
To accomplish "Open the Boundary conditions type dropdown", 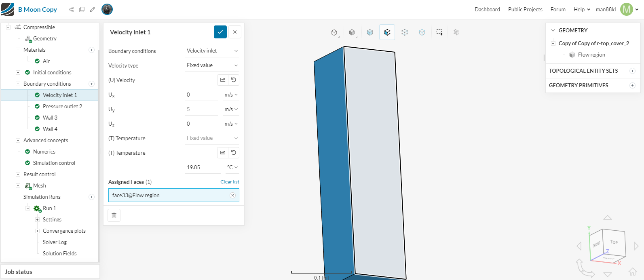I will tap(212, 51).
